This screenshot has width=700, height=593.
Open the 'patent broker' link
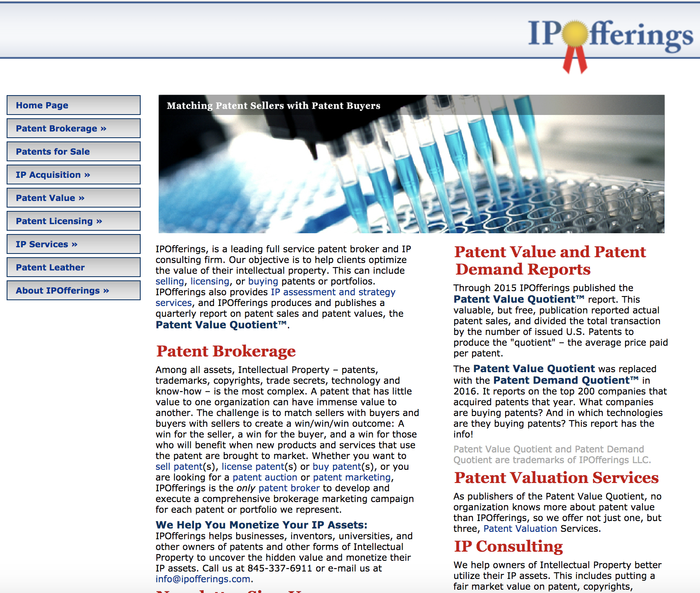point(289,488)
